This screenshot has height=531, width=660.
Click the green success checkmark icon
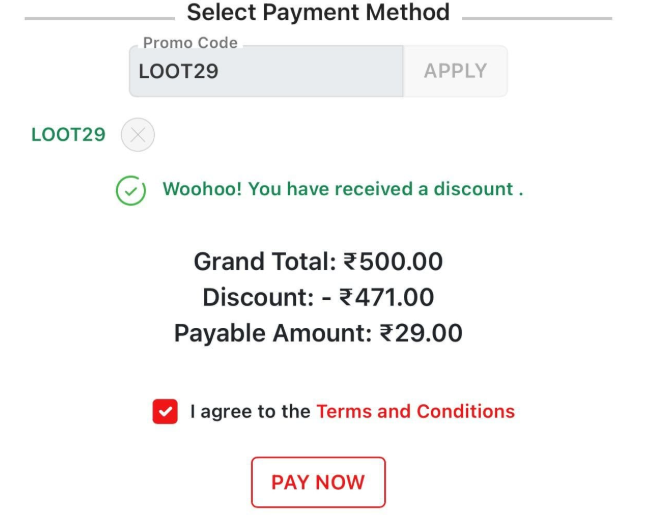point(131,190)
